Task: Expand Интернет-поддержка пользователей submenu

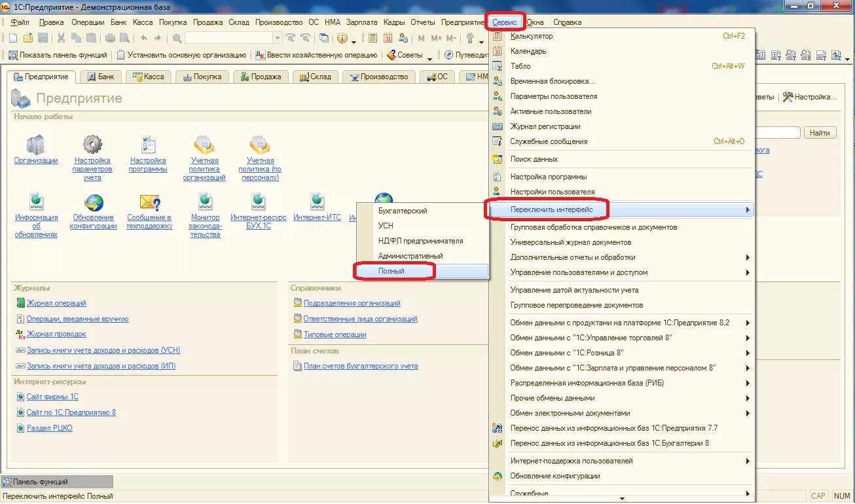Action: tap(747, 461)
